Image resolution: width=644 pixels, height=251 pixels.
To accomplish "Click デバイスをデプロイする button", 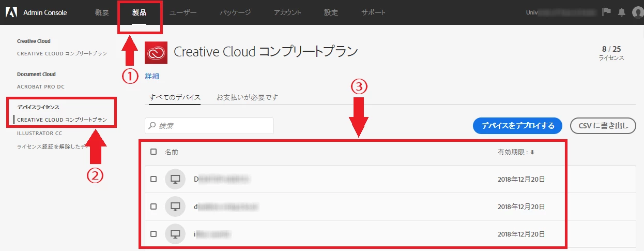I will click(517, 126).
